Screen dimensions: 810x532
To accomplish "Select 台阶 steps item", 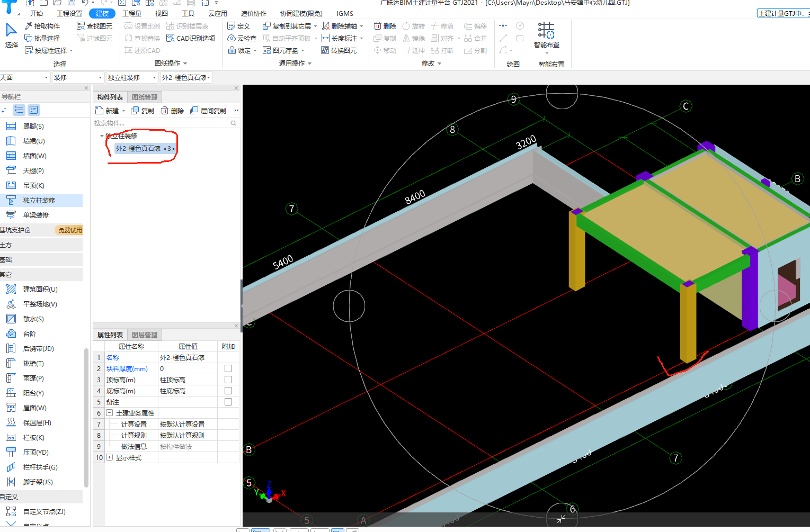I will [x=29, y=334].
